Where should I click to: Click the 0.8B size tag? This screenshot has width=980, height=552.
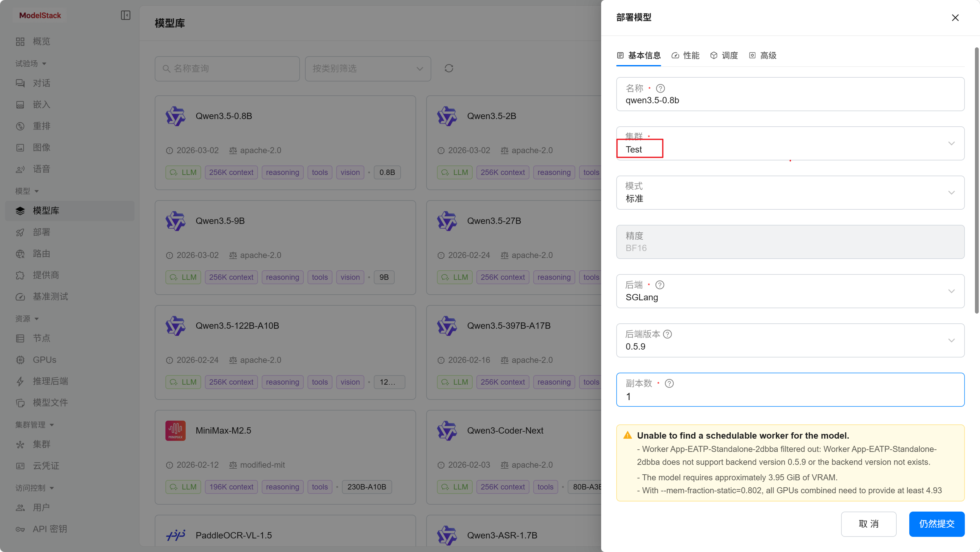click(x=387, y=172)
